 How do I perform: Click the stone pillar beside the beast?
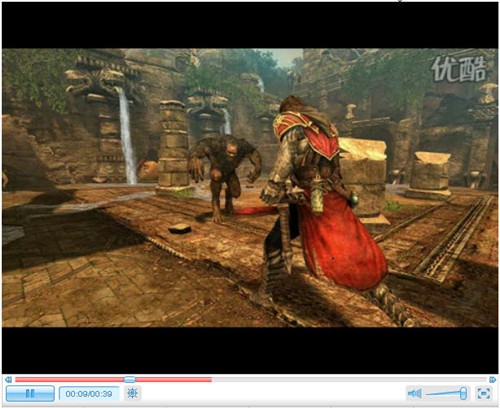coord(173,145)
